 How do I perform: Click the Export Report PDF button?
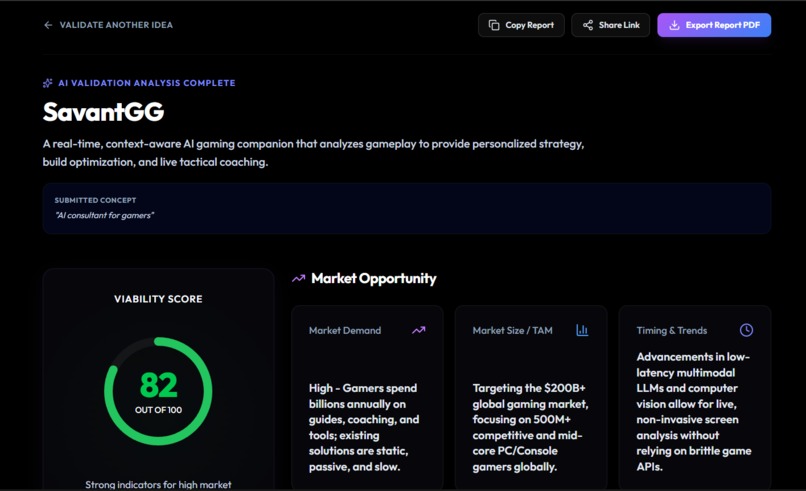point(714,25)
